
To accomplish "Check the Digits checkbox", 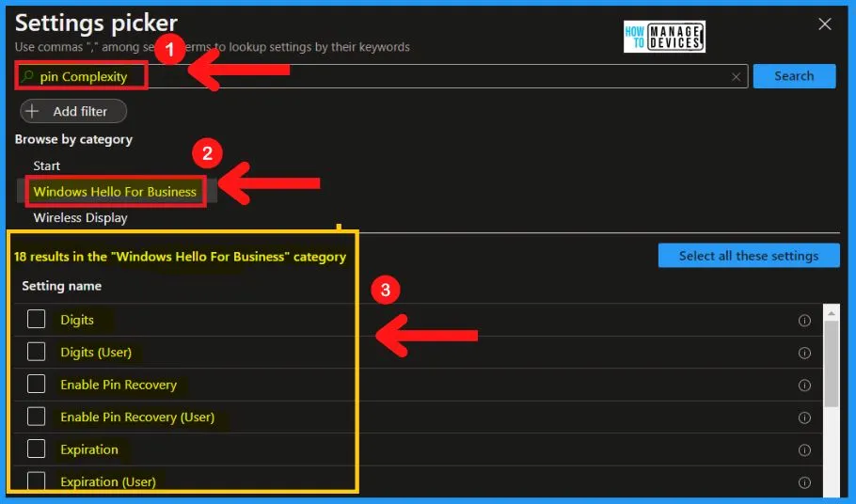I will tap(36, 319).
